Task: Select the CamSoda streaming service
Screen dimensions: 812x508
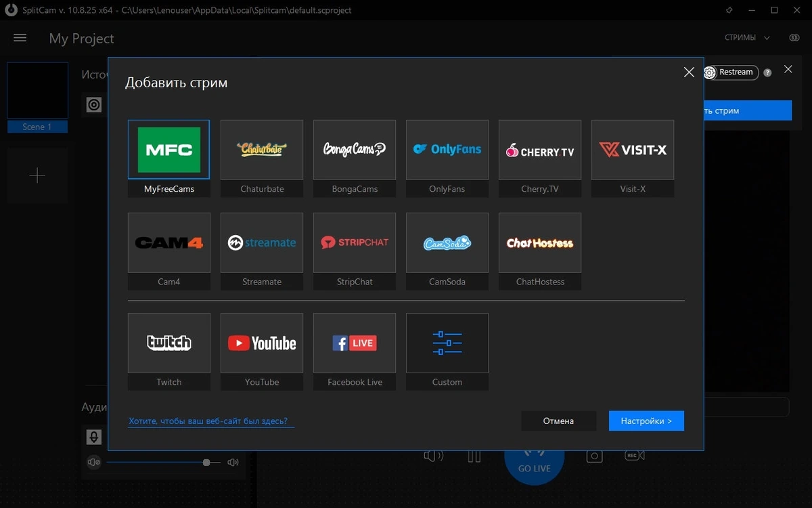Action: coord(447,251)
